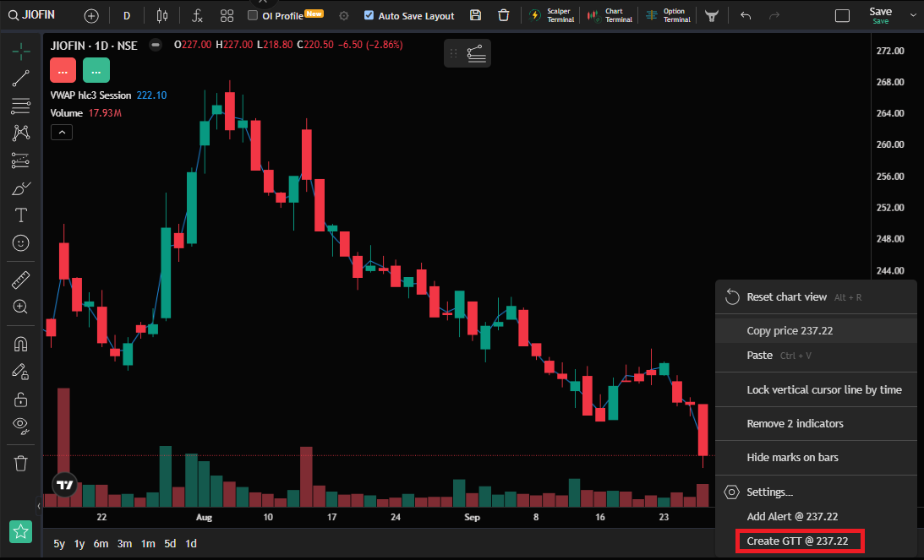
Task: Open OI Profile settings gear
Action: (344, 16)
